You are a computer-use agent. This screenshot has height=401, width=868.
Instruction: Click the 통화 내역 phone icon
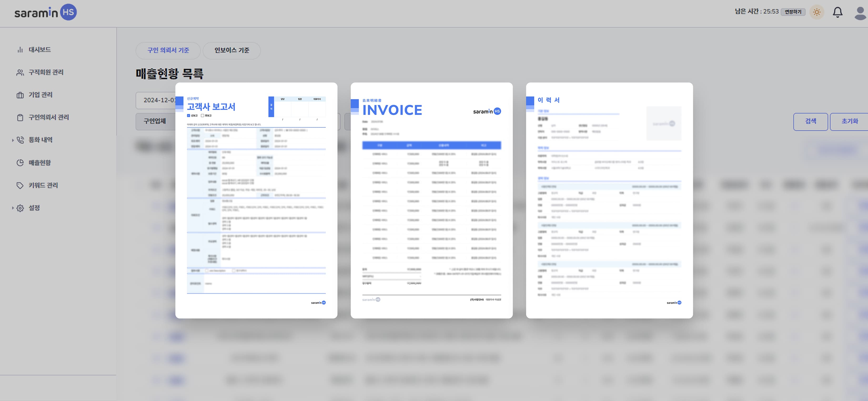(x=20, y=140)
